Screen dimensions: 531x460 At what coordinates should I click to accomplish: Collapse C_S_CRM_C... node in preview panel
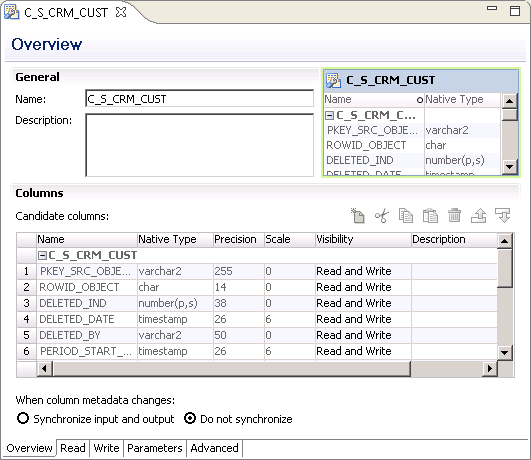330,116
